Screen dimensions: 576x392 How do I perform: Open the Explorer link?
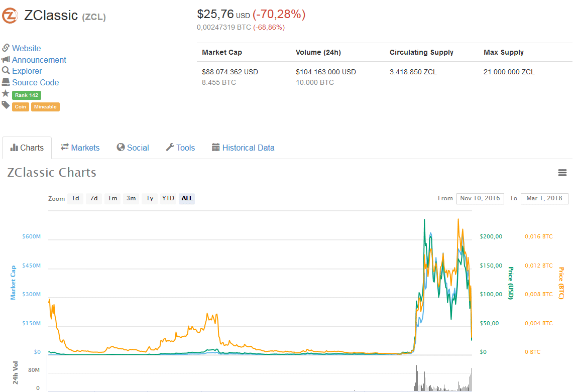[x=27, y=71]
